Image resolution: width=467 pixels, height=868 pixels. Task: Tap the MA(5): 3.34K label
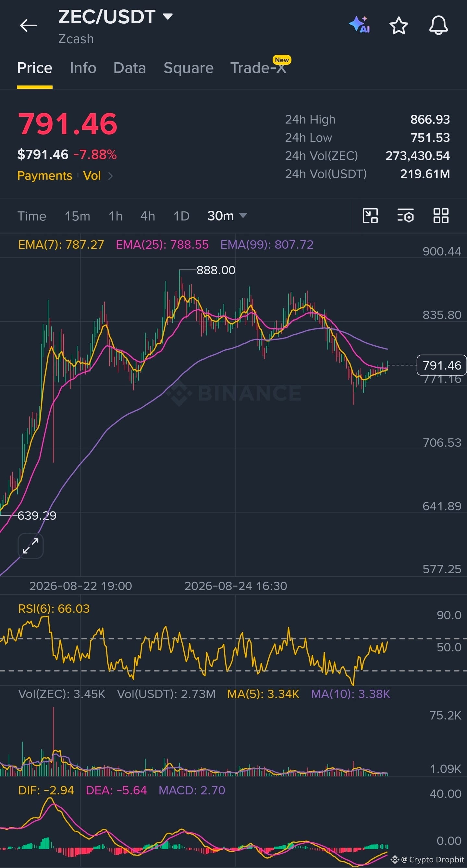point(263,694)
